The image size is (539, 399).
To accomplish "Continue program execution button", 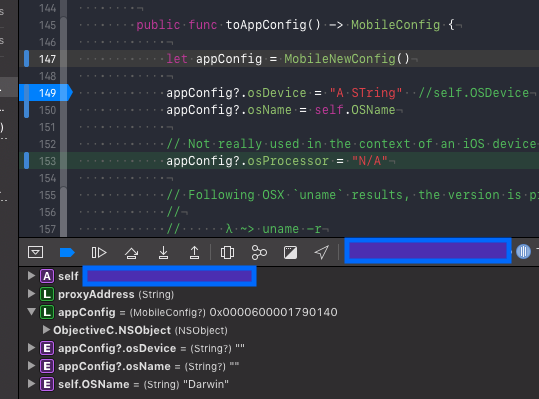I will pos(99,253).
